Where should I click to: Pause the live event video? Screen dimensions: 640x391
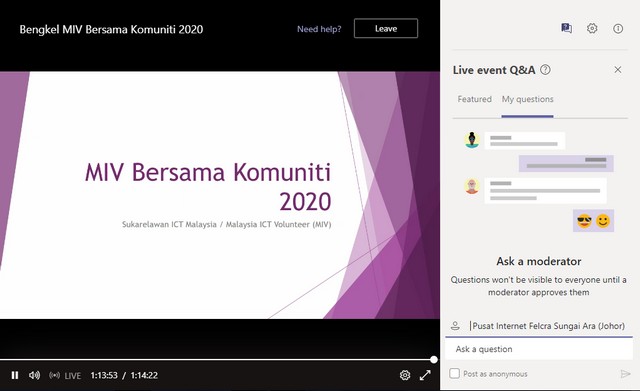tap(15, 375)
